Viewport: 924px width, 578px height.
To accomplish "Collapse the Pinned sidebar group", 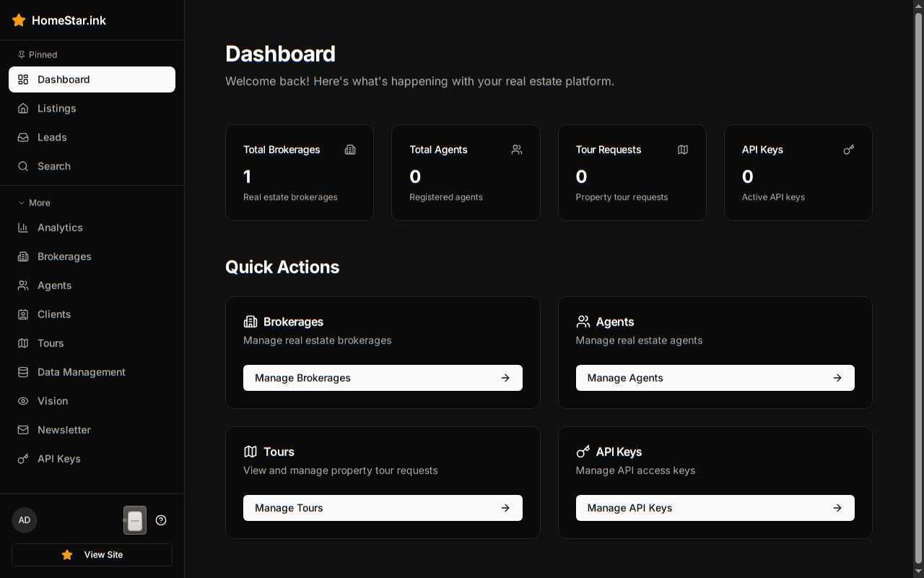I will tap(38, 55).
